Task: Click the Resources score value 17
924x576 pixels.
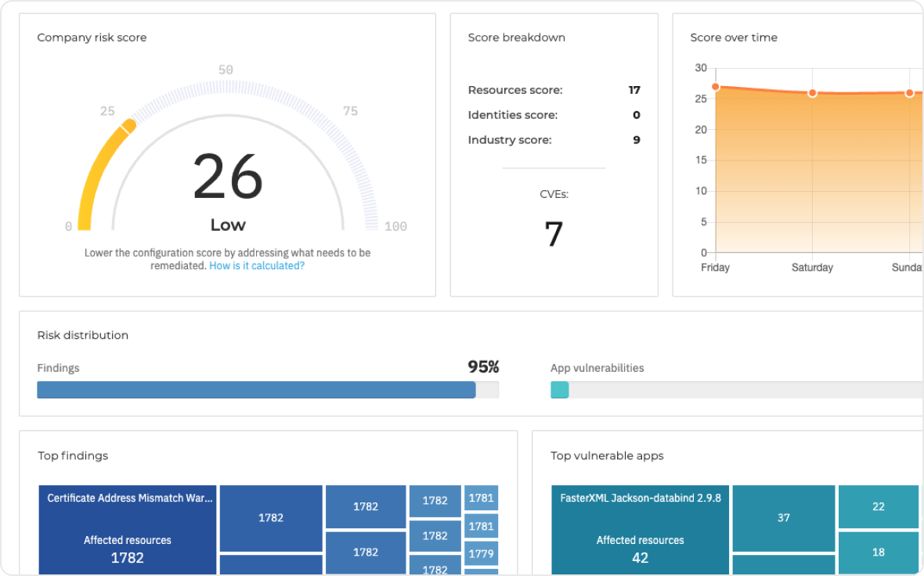Action: pyautogui.click(x=636, y=89)
